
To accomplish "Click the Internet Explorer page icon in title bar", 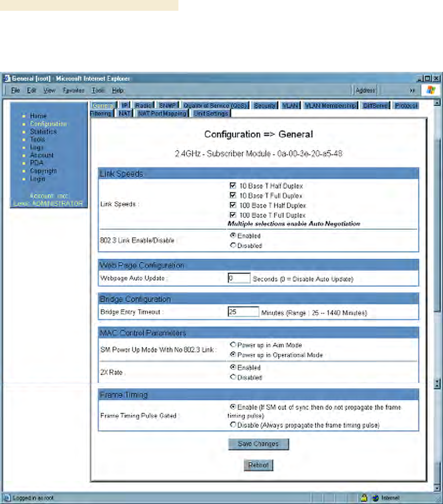I will [7, 78].
